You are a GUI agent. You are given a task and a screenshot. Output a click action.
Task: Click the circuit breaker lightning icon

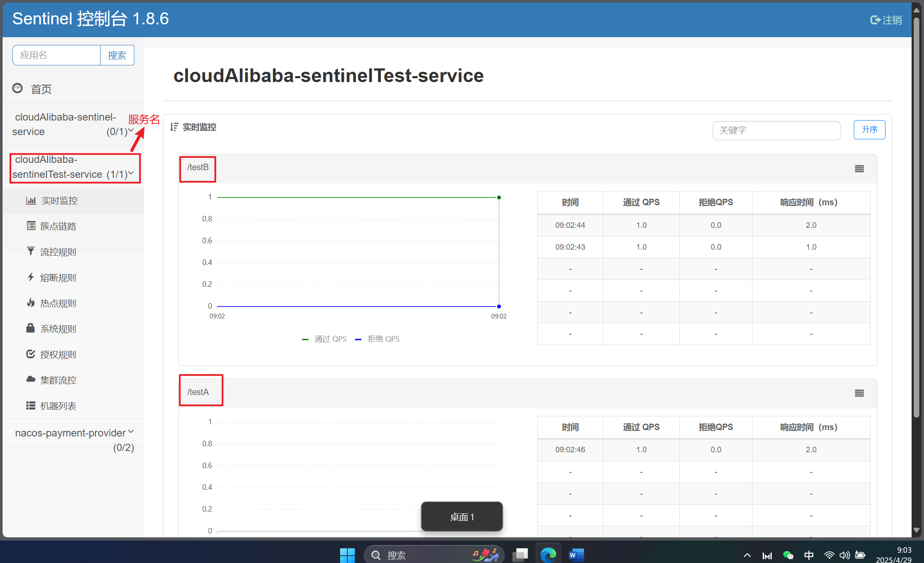pos(31,277)
